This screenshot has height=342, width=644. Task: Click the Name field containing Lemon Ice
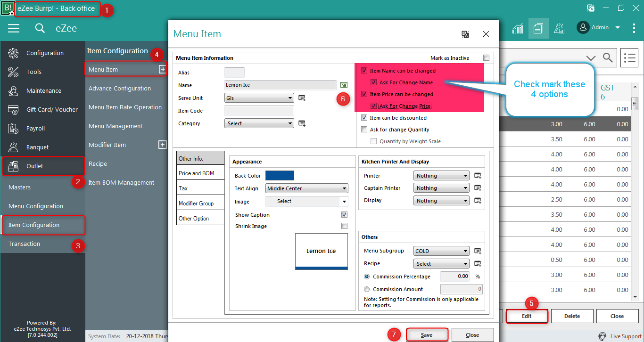(281, 85)
